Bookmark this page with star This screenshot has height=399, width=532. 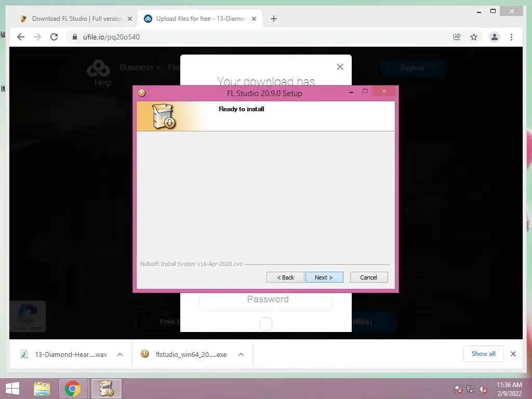474,37
